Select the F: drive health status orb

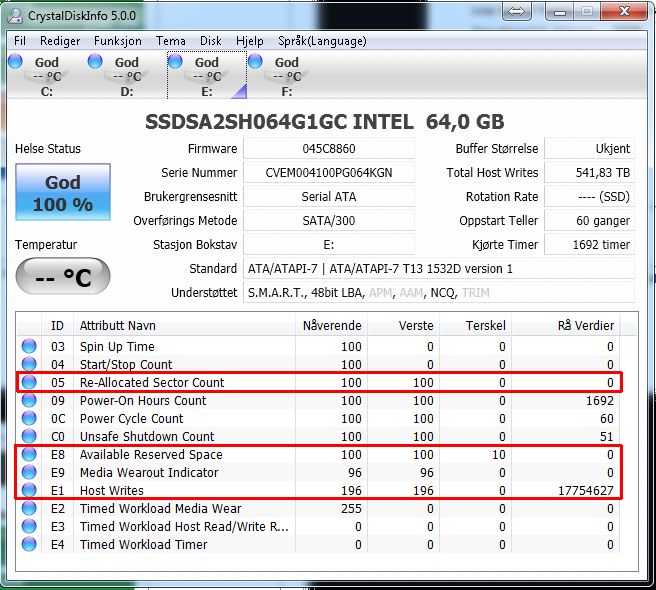(x=255, y=61)
